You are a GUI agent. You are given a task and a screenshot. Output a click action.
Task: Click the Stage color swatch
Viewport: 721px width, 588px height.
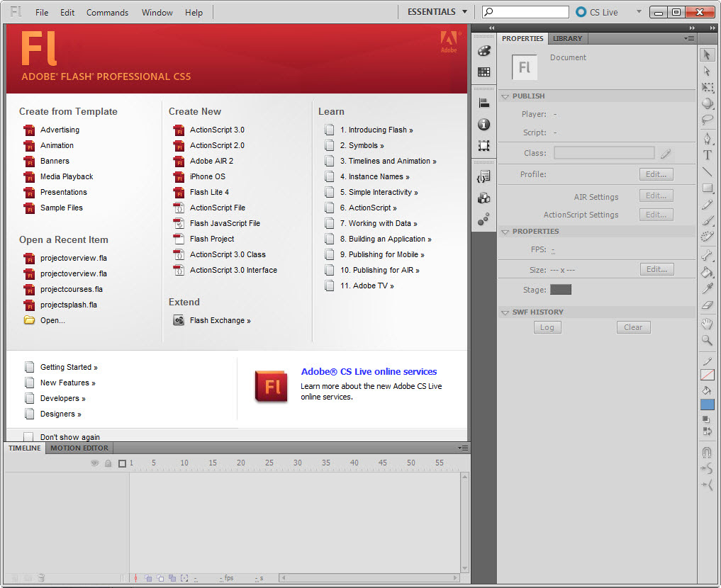click(561, 290)
